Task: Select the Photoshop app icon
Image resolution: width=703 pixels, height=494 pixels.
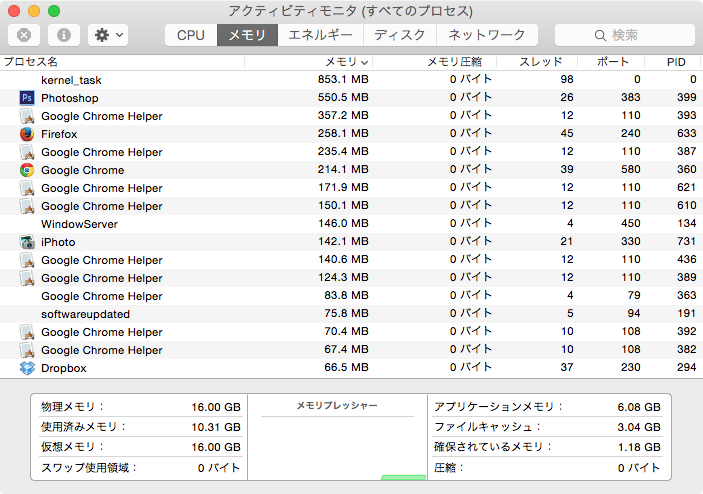Action: pos(27,98)
